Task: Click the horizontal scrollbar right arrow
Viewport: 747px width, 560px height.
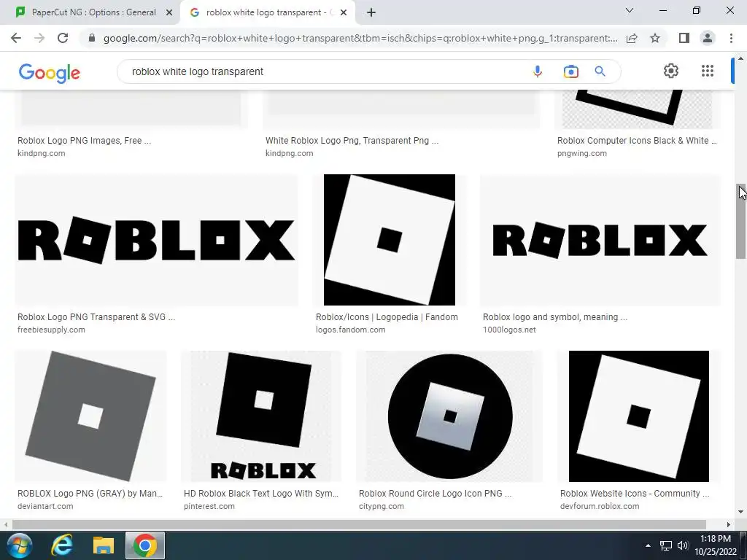Action: 729,524
